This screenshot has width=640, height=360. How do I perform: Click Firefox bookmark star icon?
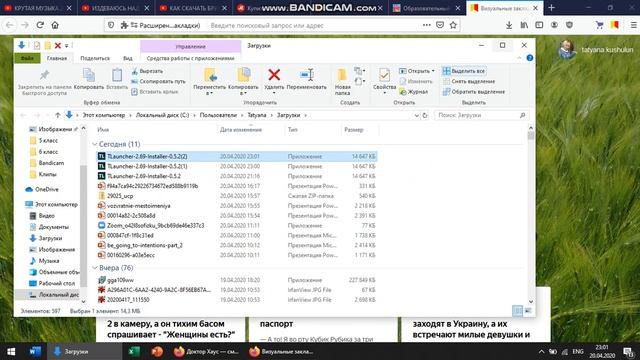point(453,25)
